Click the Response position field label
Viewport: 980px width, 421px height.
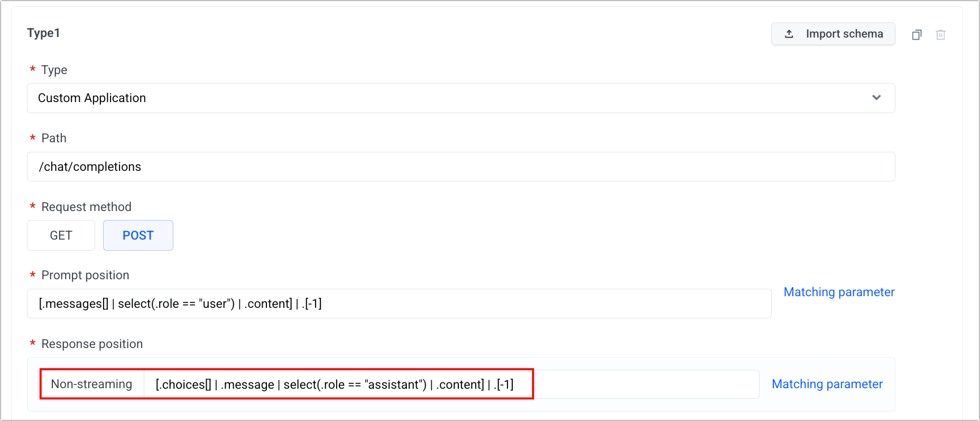tap(92, 344)
